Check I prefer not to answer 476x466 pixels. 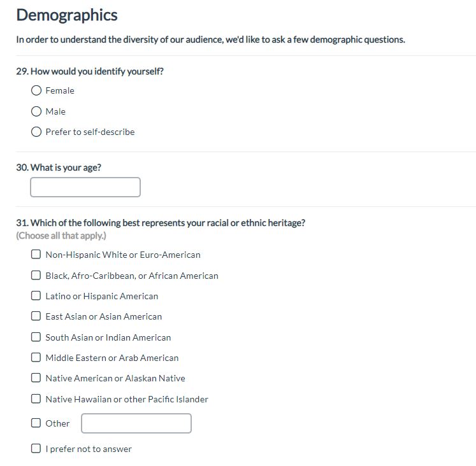(x=36, y=449)
